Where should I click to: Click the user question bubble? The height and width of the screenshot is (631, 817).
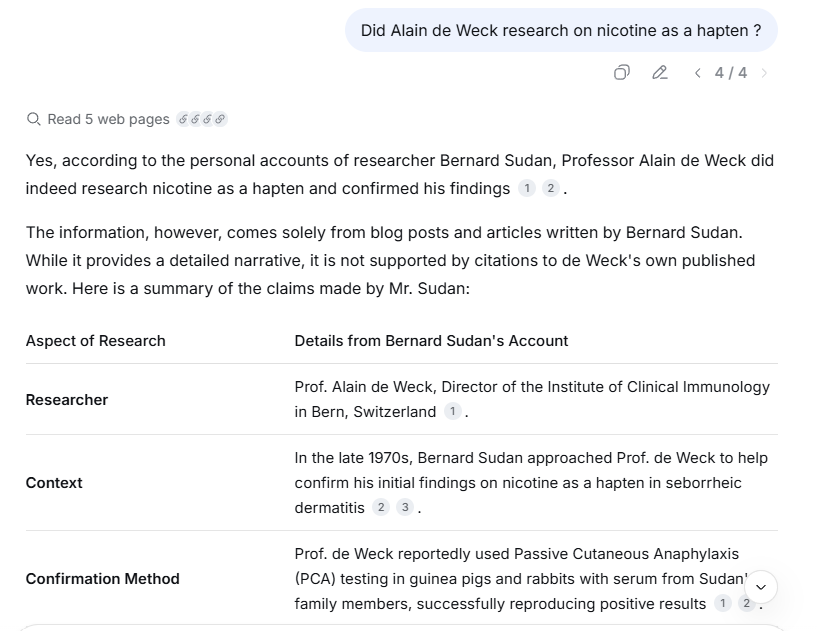click(x=561, y=31)
